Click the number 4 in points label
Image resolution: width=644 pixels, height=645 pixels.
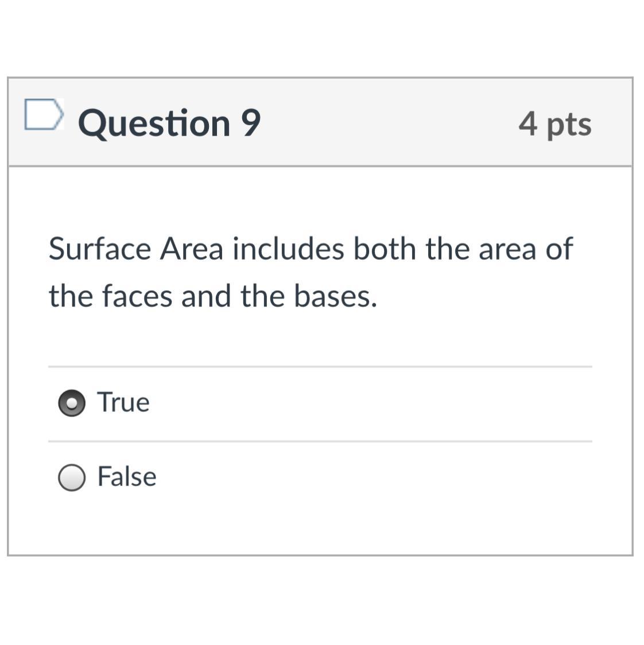[x=527, y=123]
